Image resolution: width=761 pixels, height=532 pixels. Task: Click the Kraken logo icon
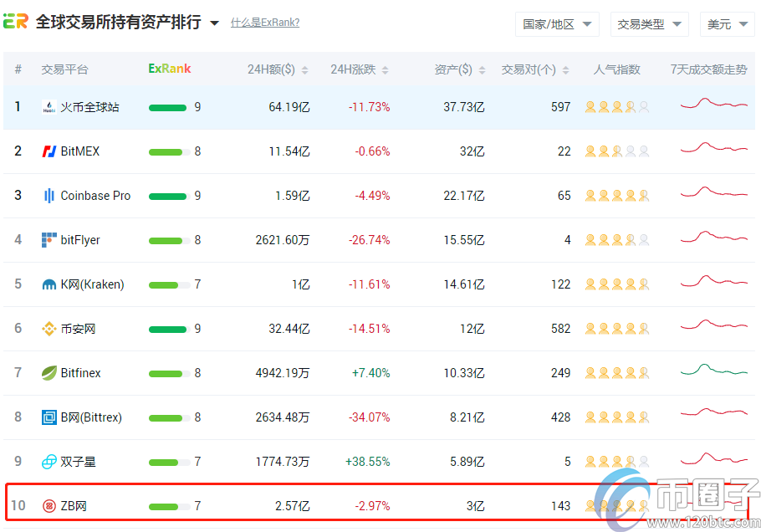[x=49, y=284]
